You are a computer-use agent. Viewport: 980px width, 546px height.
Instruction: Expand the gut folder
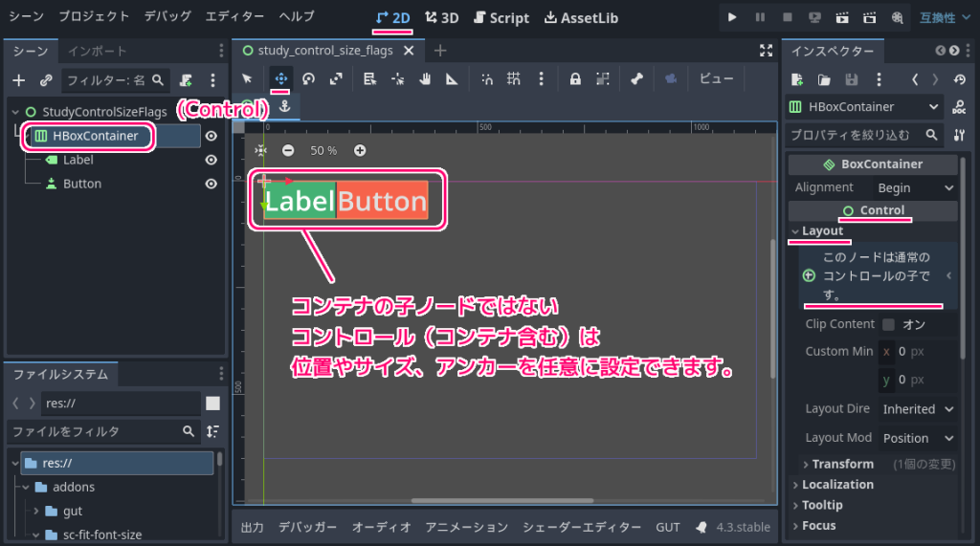click(x=35, y=511)
